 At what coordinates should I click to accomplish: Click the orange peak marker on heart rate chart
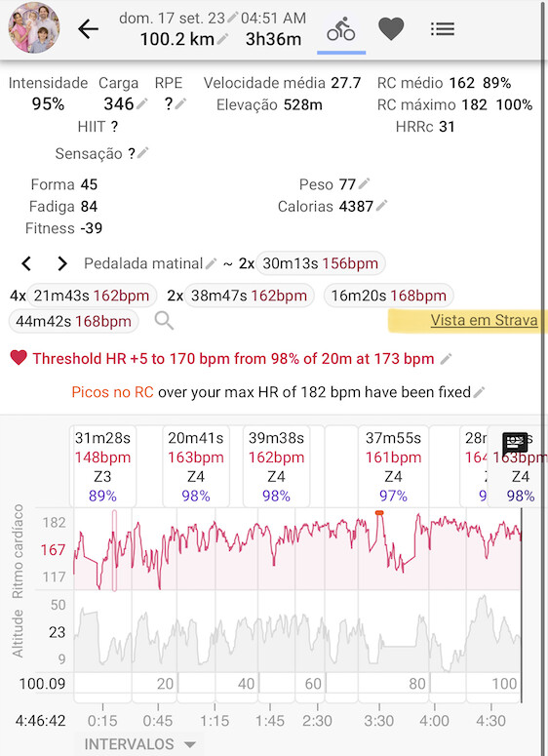379,512
